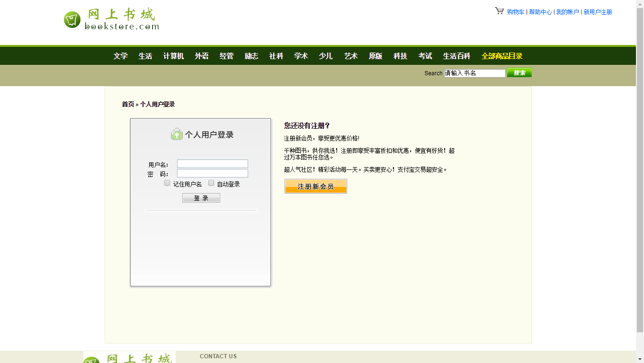Click the lock icon beside 个人用户登录

coord(177,134)
